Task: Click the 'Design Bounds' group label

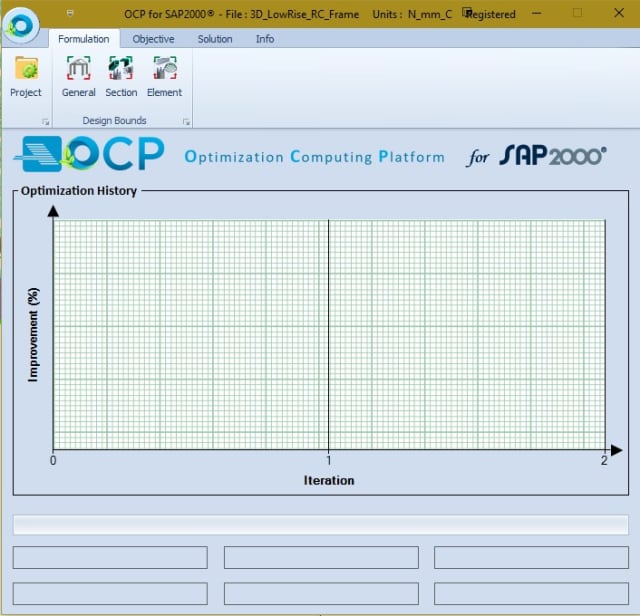Action: [114, 120]
